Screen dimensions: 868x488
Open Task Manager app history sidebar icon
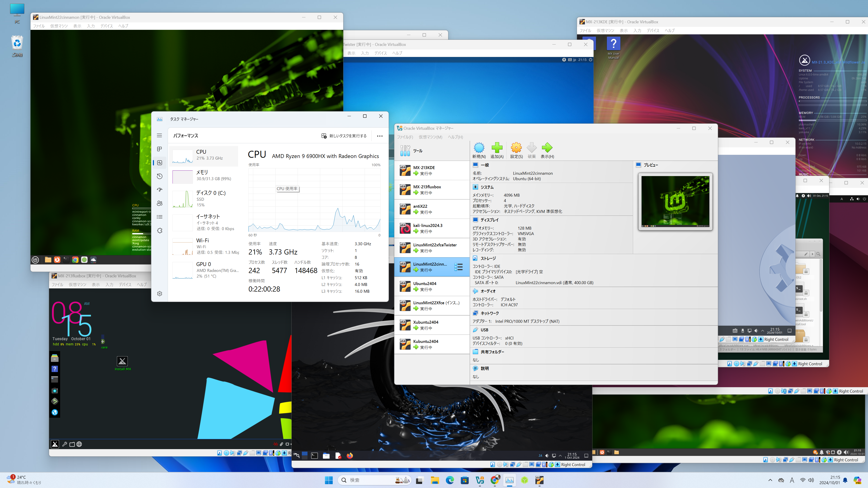(x=160, y=176)
